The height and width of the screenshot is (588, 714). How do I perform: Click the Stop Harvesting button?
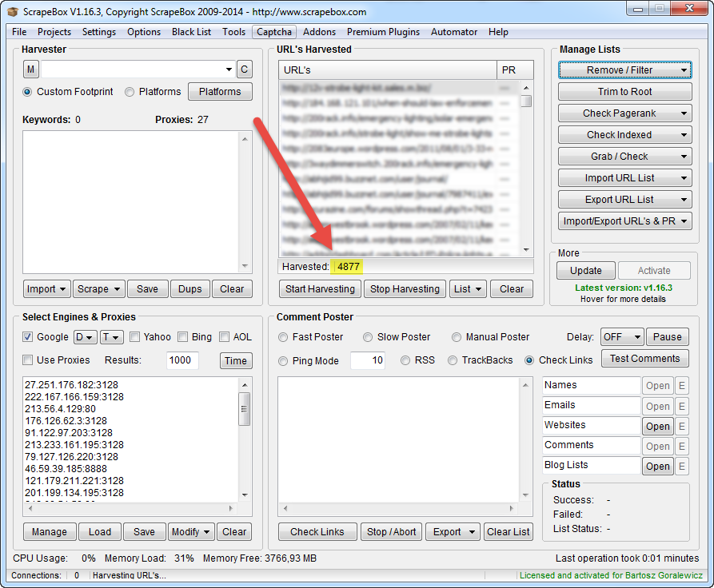405,289
